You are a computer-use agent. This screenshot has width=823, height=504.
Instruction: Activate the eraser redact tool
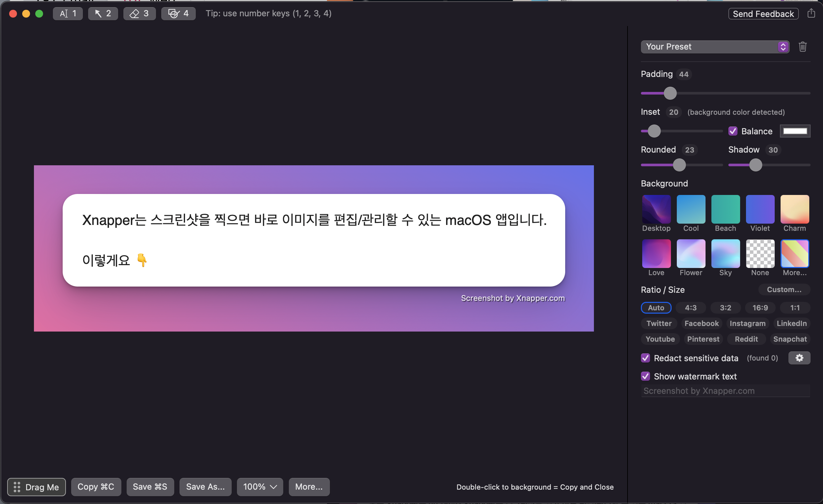click(x=139, y=13)
